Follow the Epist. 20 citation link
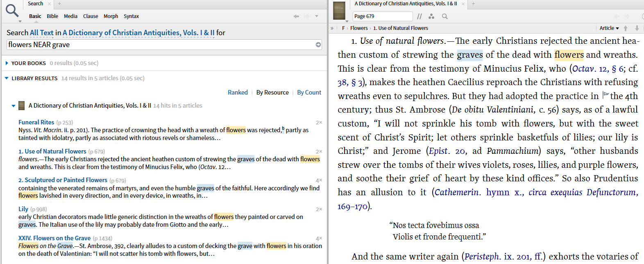The image size is (644, 264). click(447, 151)
